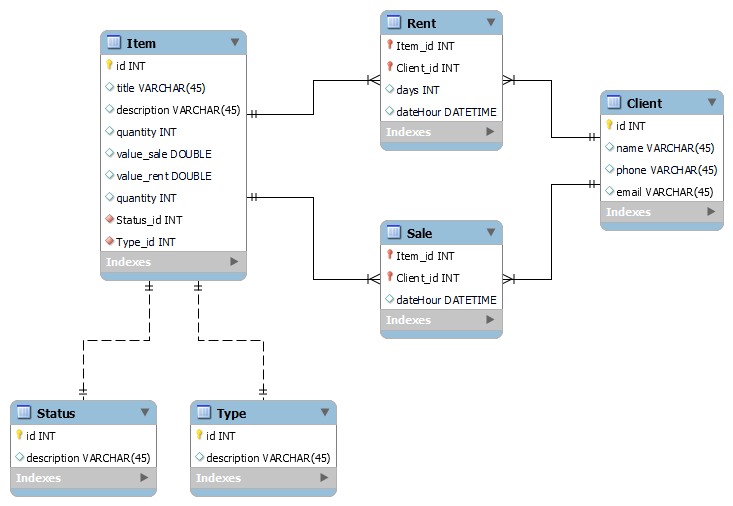Image resolution: width=733 pixels, height=506 pixels.
Task: Collapse the Rent table with header arrow
Action: 491,22
